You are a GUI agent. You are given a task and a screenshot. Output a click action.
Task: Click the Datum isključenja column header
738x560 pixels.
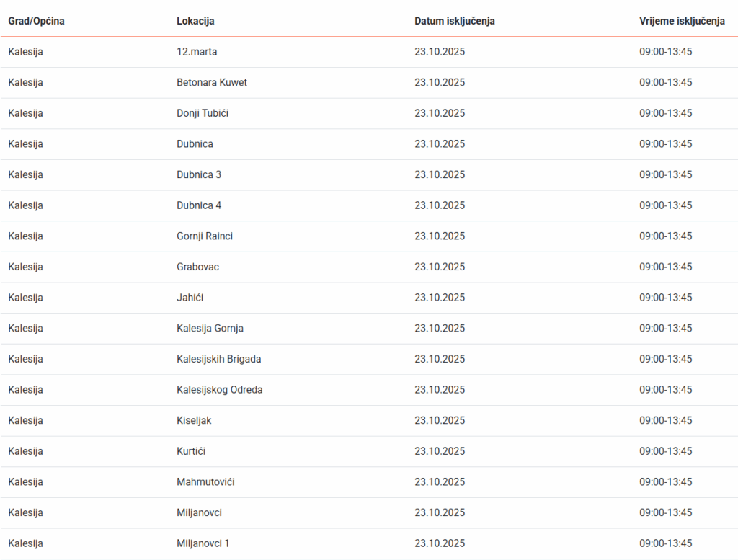coord(454,21)
